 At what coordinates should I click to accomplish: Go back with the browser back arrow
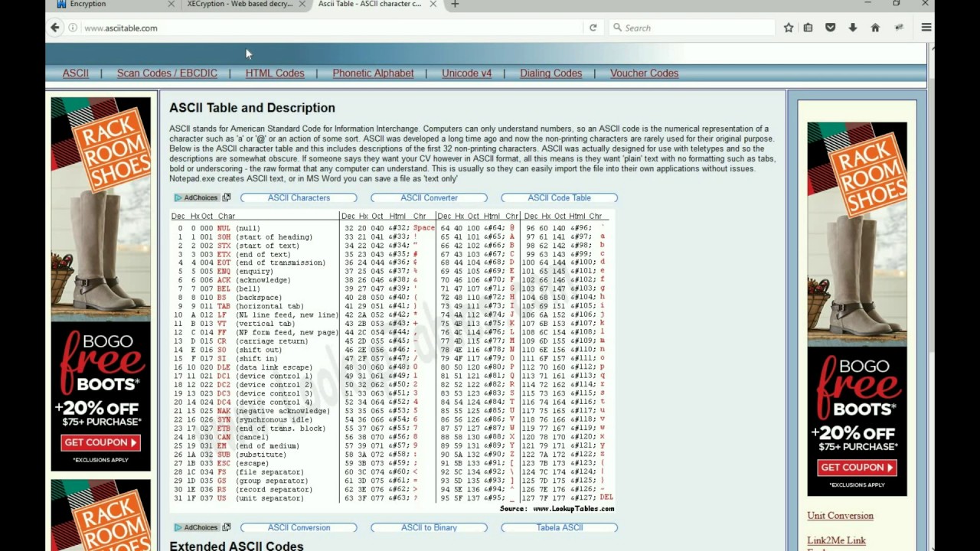click(54, 28)
